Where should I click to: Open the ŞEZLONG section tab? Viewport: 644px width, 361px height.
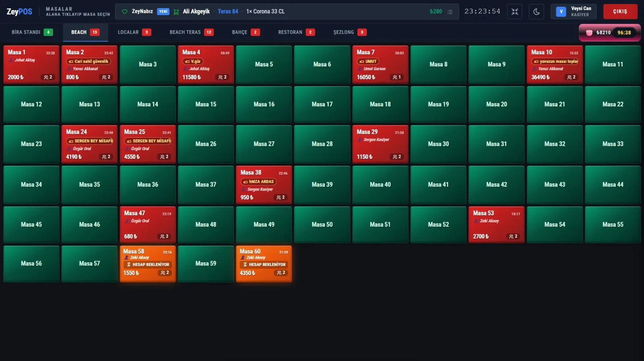pos(350,32)
